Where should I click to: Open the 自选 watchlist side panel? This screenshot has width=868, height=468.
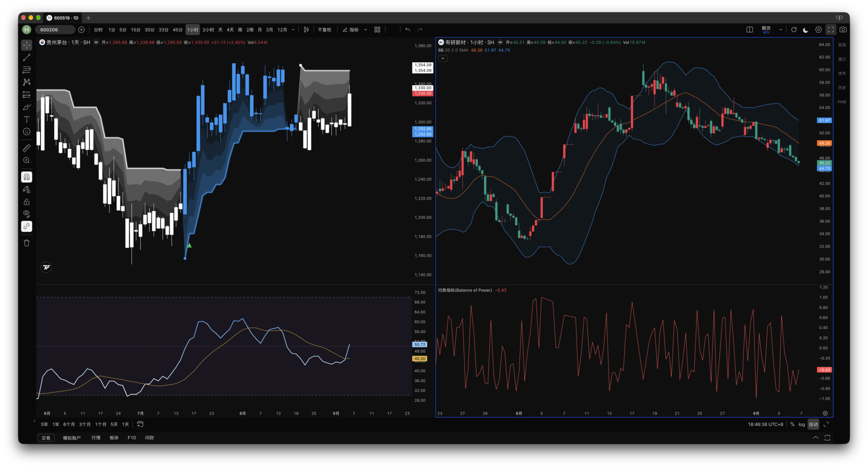(842, 45)
